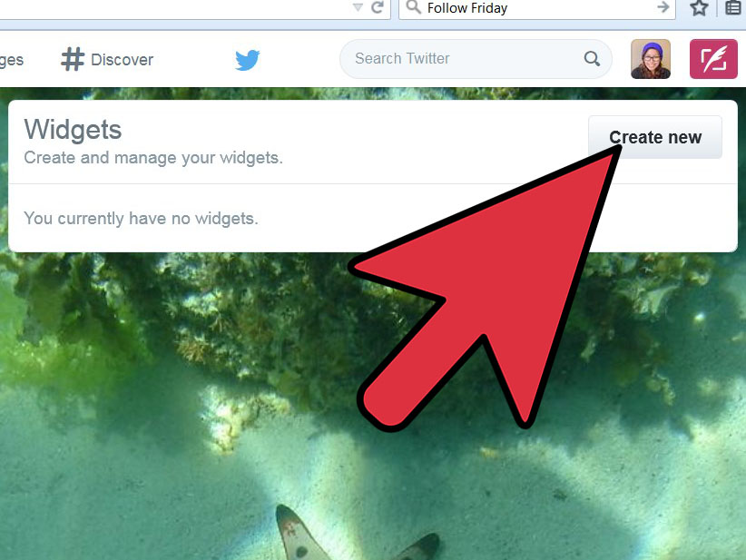Open the partially visible Messages tab

12,60
